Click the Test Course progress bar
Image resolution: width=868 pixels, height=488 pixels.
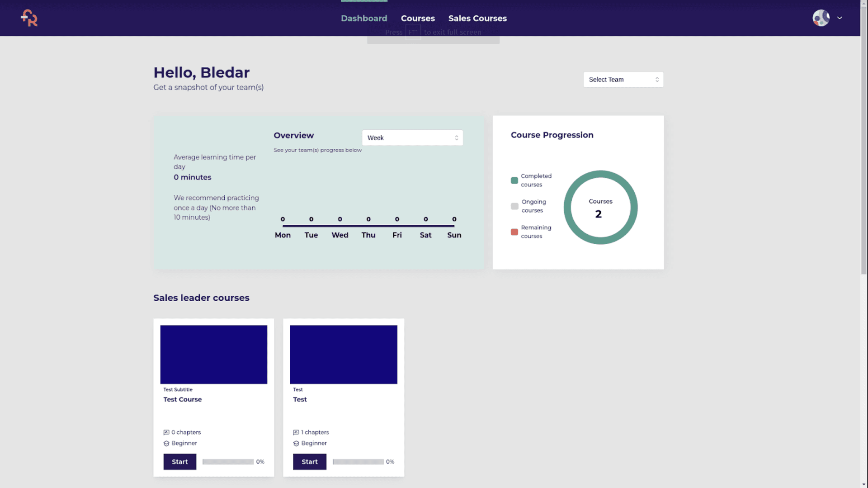coord(228,462)
